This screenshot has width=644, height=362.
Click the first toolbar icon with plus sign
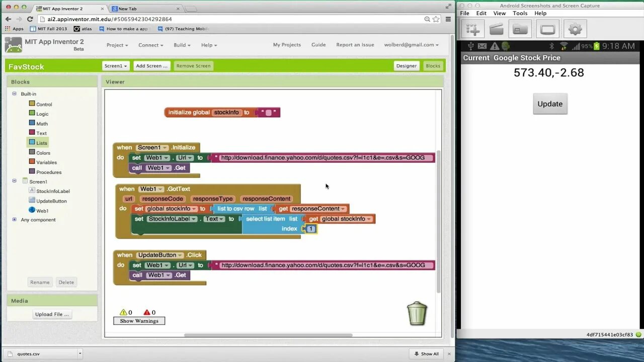click(x=473, y=29)
